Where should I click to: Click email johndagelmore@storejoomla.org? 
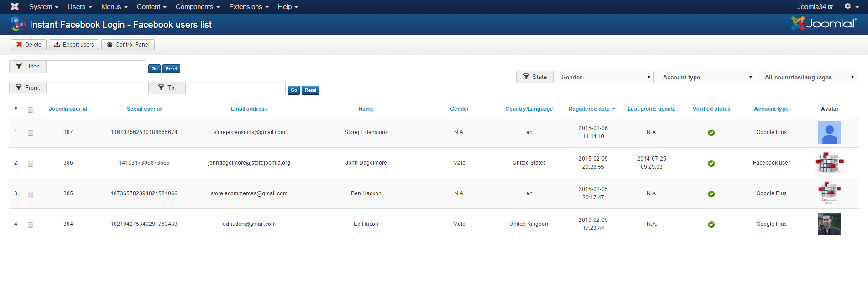(249, 163)
